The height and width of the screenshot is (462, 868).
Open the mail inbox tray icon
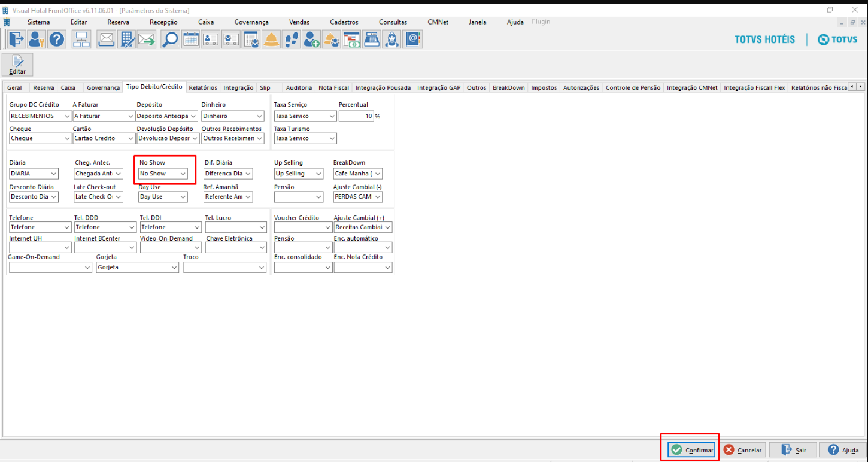point(106,39)
